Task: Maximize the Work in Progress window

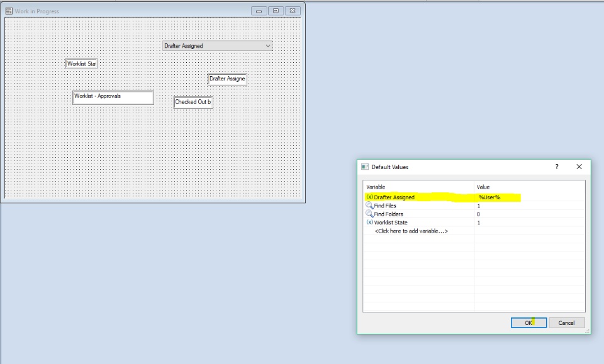Action: [276, 11]
